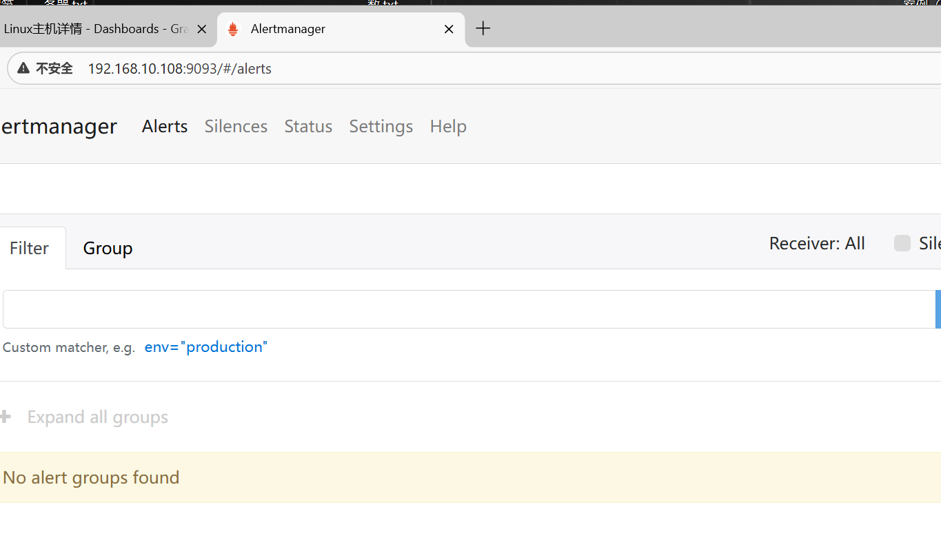Click the not-secure warning triangle icon

[23, 68]
